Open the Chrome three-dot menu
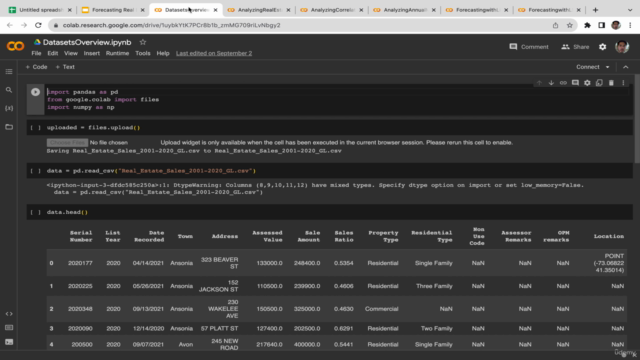Image resolution: width=640 pixels, height=360 pixels. coord(631,25)
